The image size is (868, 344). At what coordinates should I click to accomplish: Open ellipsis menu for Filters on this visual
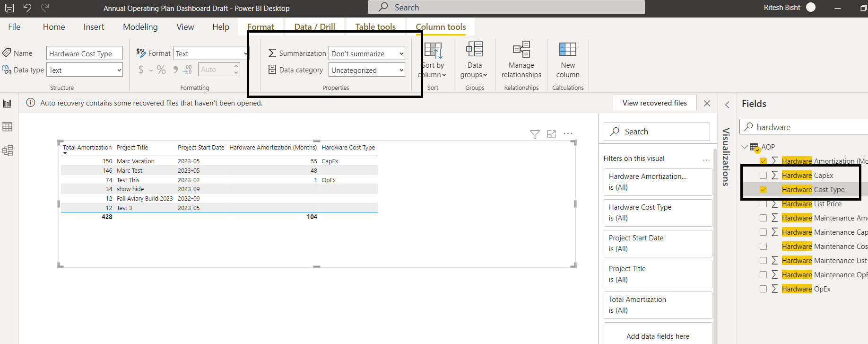[706, 160]
